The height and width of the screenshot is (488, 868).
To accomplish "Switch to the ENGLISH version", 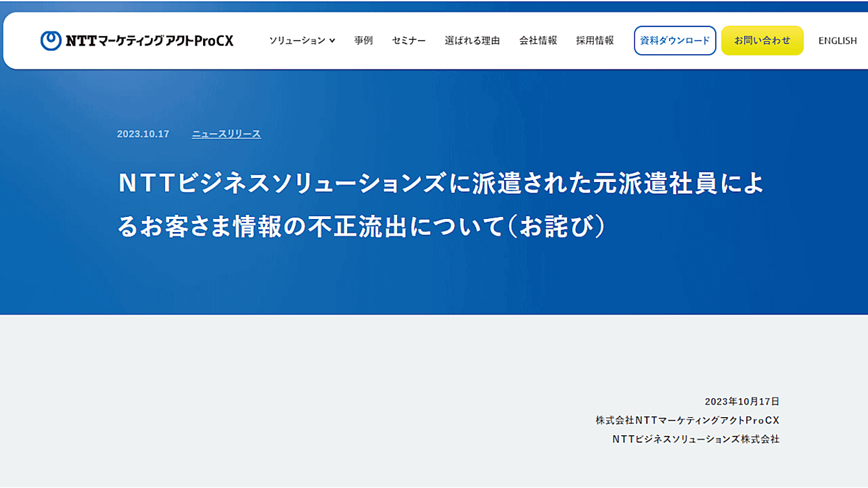I will click(x=837, y=41).
